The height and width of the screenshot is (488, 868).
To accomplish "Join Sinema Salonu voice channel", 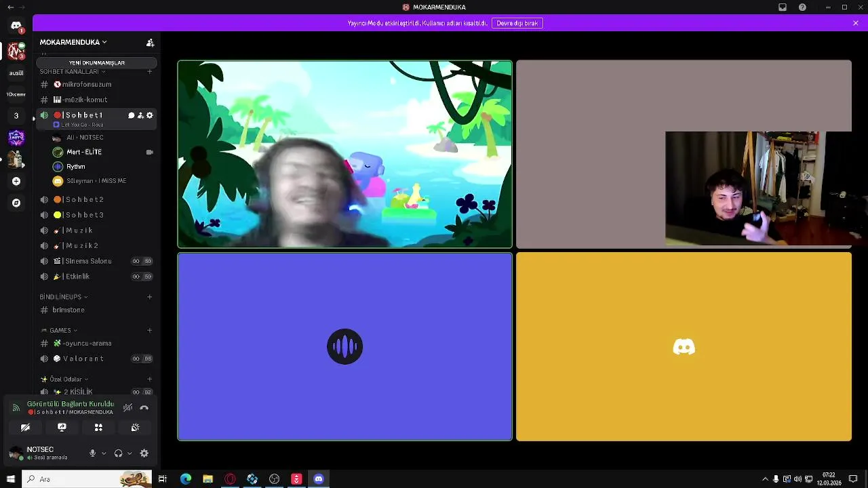I will pyautogui.click(x=96, y=261).
